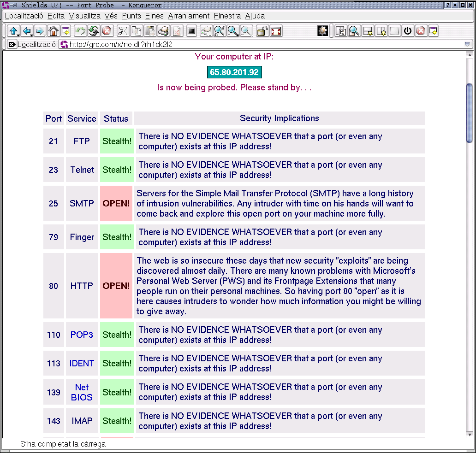Image resolution: width=476 pixels, height=453 pixels.
Task: Click the OPEN! status for SMTP
Action: pos(116,203)
